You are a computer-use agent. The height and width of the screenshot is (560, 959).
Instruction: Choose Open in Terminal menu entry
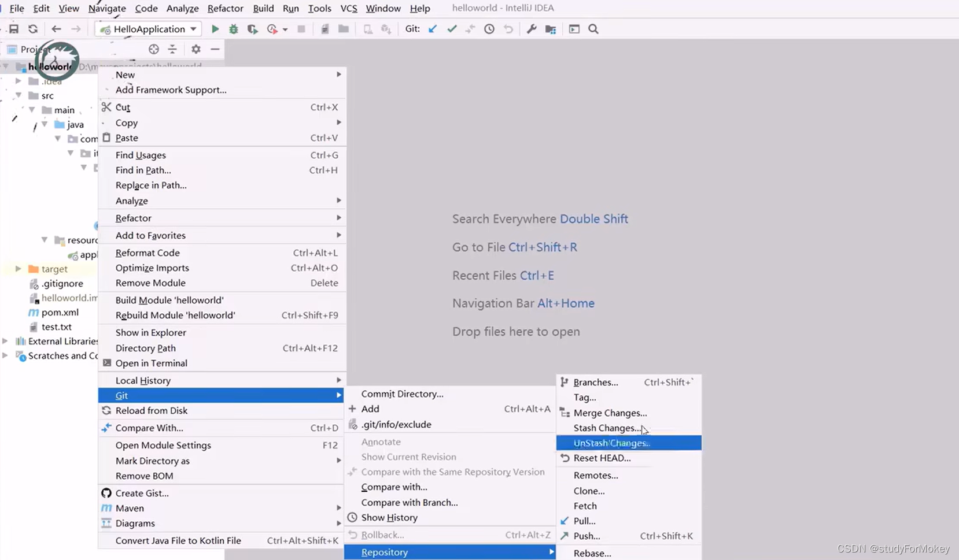pyautogui.click(x=222, y=363)
